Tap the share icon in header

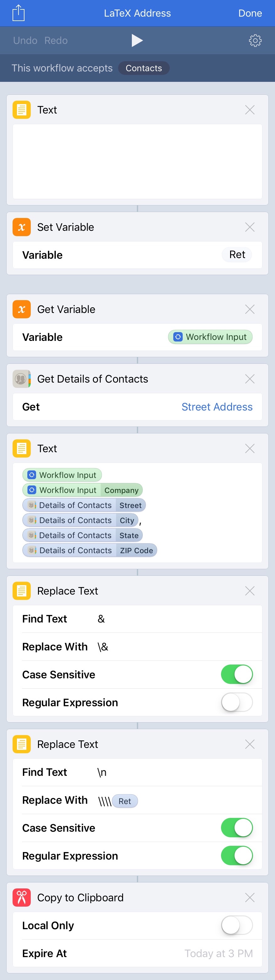click(18, 13)
